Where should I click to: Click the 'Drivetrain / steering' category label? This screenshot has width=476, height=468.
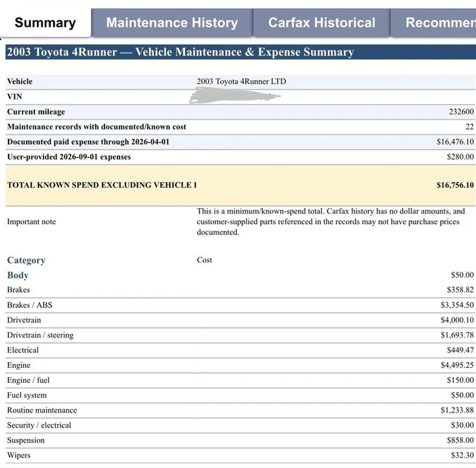(40, 335)
